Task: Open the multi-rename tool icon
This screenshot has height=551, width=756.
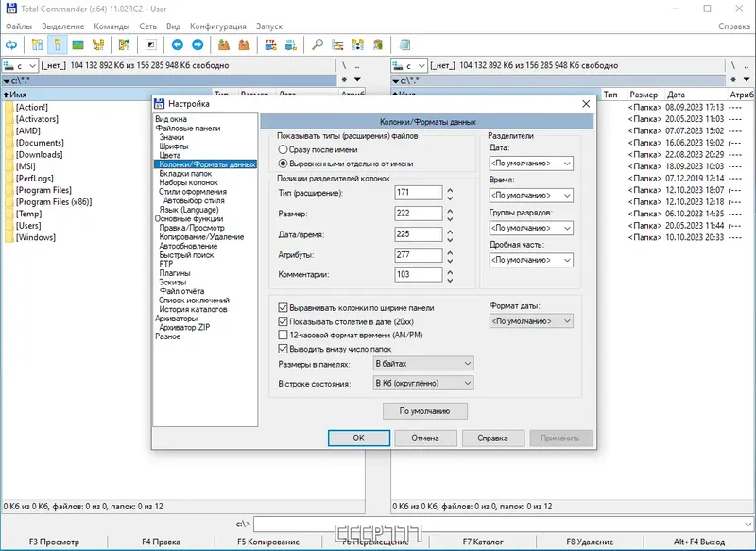Action: [x=337, y=45]
